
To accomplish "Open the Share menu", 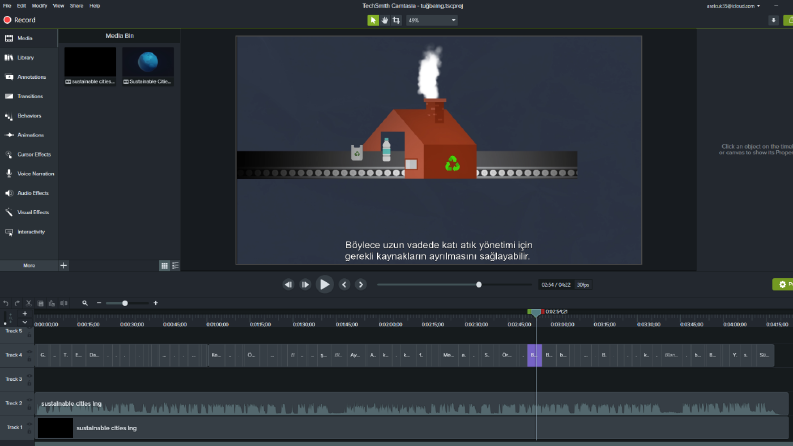I will point(76,6).
